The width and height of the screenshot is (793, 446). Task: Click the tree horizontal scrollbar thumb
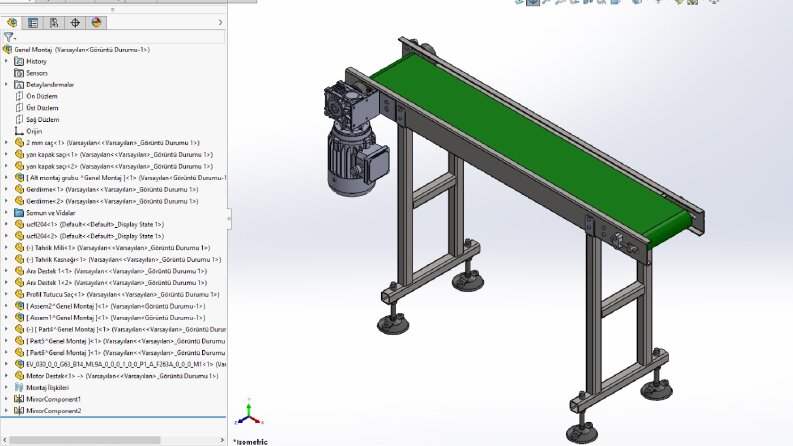(84, 440)
